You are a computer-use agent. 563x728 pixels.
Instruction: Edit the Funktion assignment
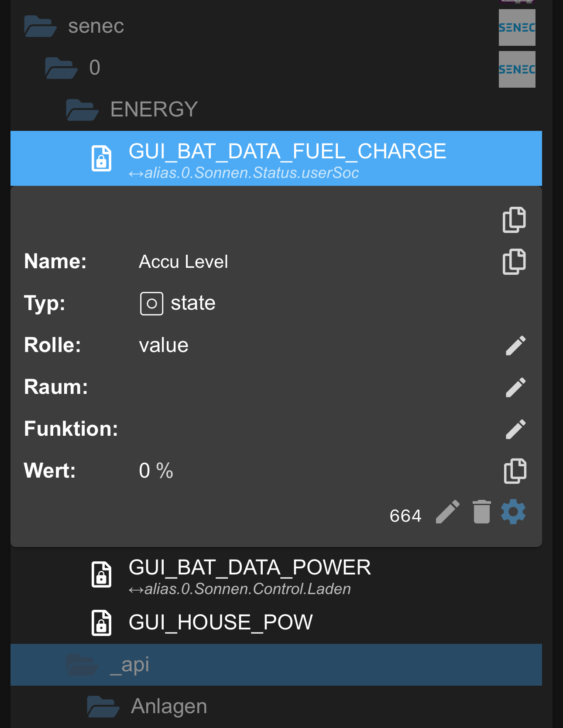[x=515, y=429]
